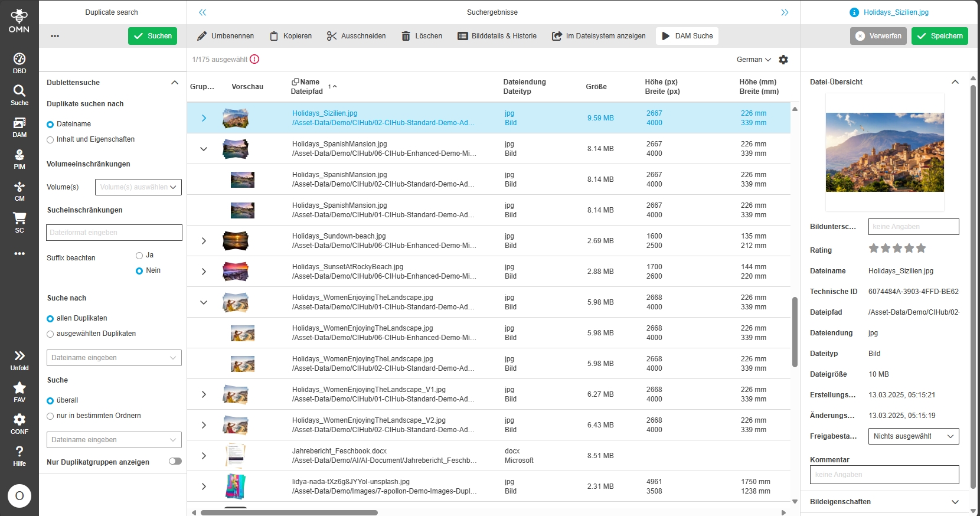The image size is (980, 516).
Task: Open FAV favorites in sidebar
Action: [19, 392]
